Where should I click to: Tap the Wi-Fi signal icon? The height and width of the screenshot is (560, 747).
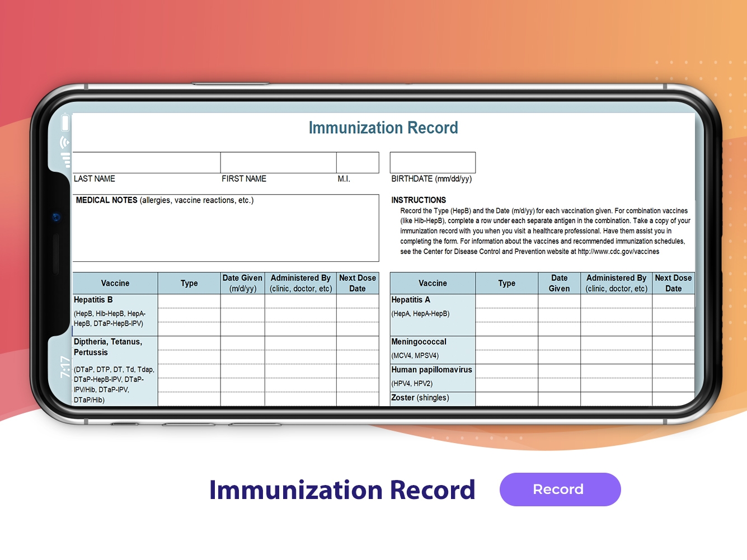pyautogui.click(x=65, y=142)
